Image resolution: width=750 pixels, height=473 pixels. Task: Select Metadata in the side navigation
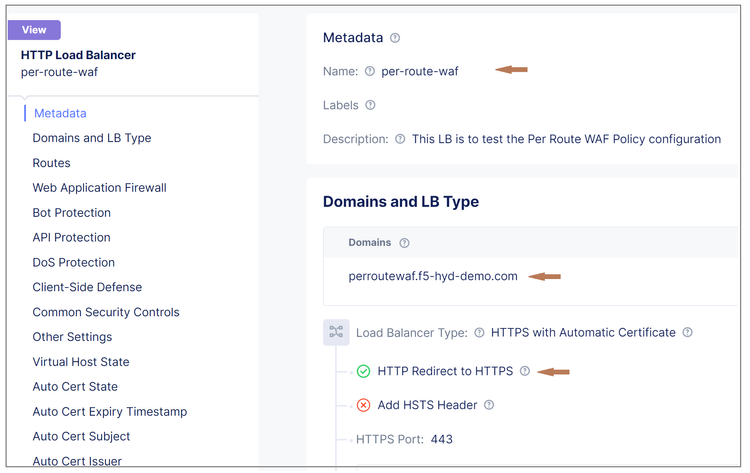tap(60, 113)
